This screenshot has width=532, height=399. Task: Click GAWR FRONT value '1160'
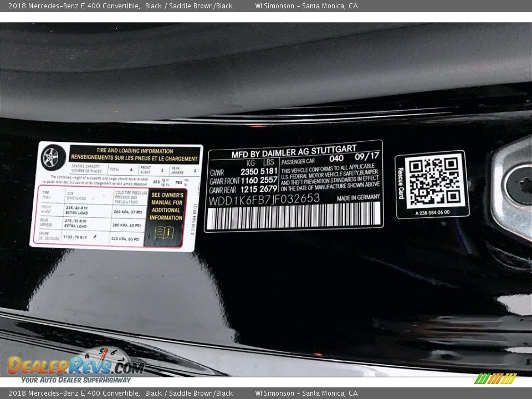249,181
